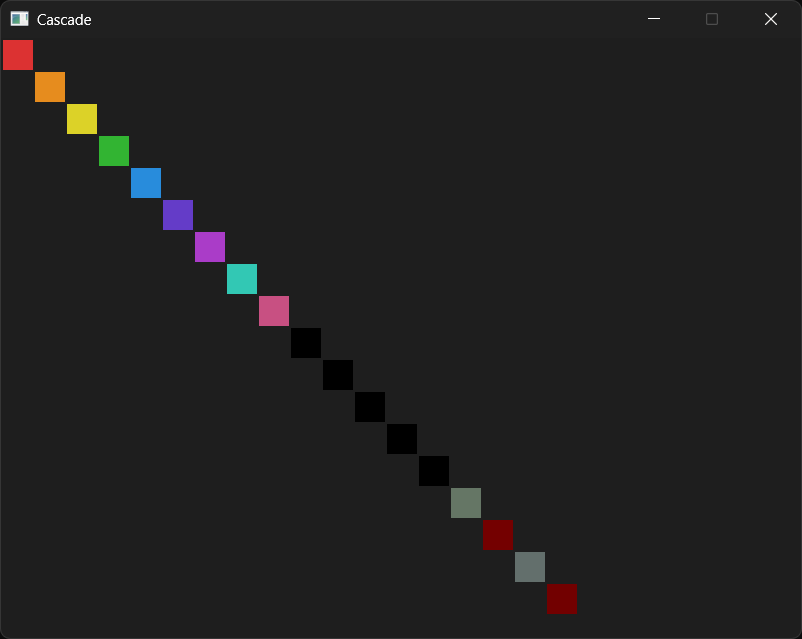
Task: Minimize the Cascade window
Action: [654, 19]
